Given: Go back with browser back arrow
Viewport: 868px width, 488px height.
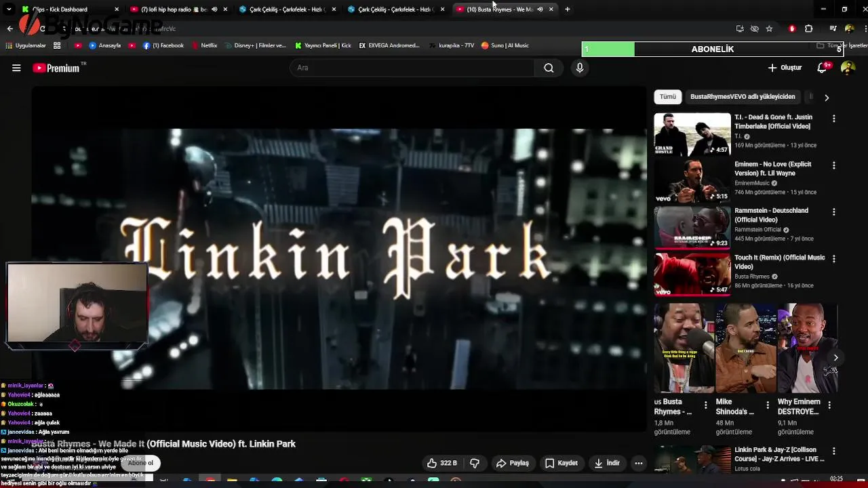Looking at the screenshot, I should click(x=9, y=28).
